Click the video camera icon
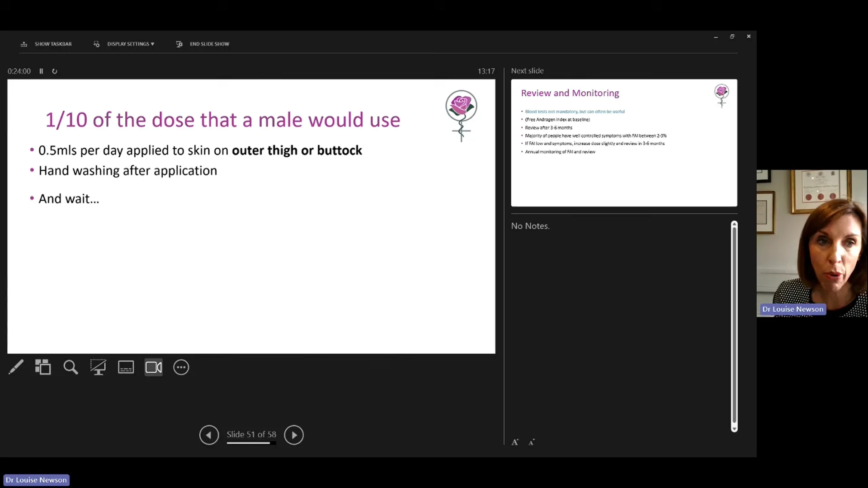This screenshot has height=488, width=868. pyautogui.click(x=153, y=368)
